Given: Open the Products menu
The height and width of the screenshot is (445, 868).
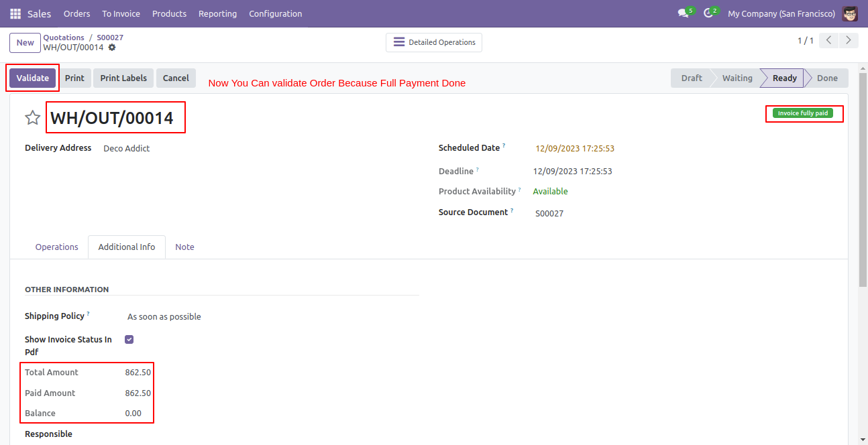Looking at the screenshot, I should [169, 13].
